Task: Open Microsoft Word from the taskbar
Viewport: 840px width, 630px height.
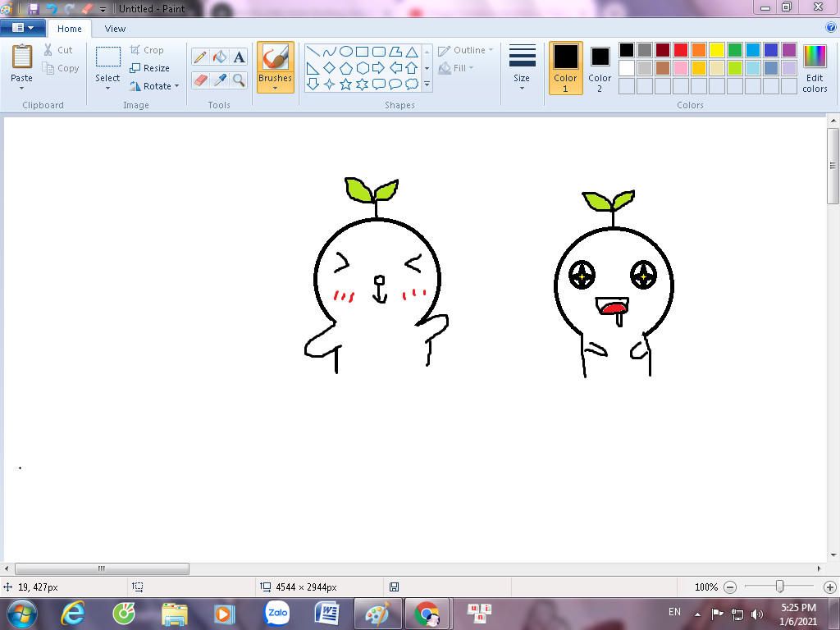Action: click(327, 614)
